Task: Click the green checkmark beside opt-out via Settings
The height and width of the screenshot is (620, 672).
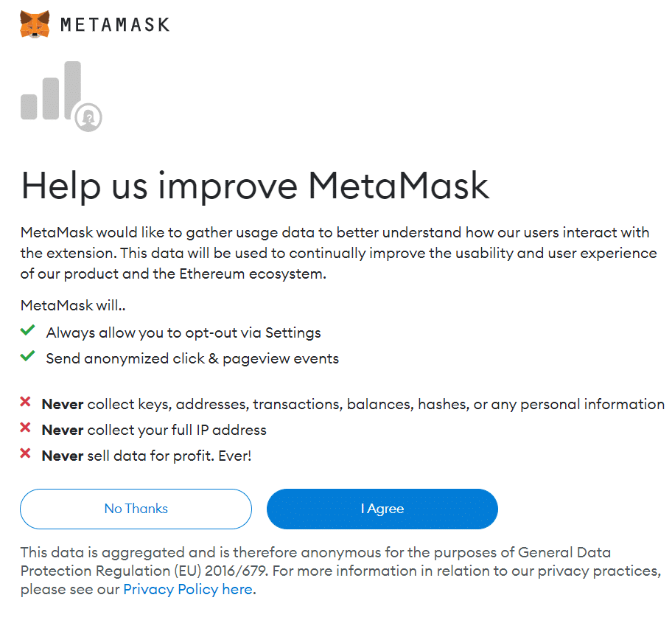Action: [28, 331]
